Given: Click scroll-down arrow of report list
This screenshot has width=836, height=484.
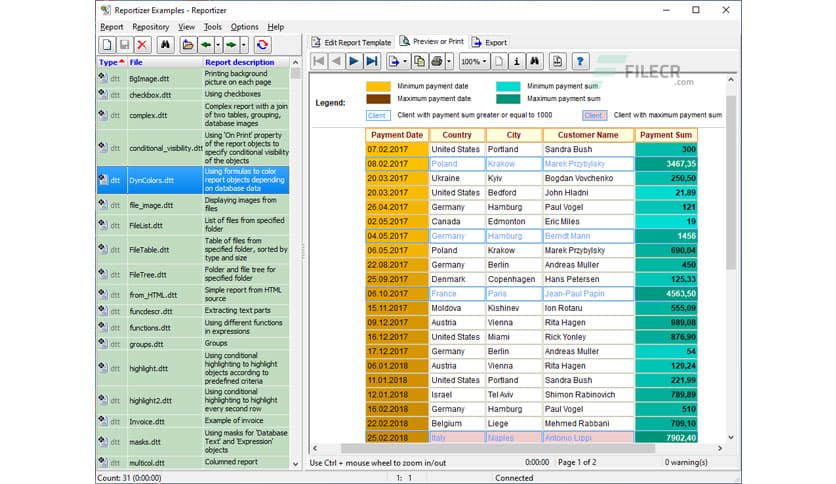Looking at the screenshot, I should click(x=296, y=464).
